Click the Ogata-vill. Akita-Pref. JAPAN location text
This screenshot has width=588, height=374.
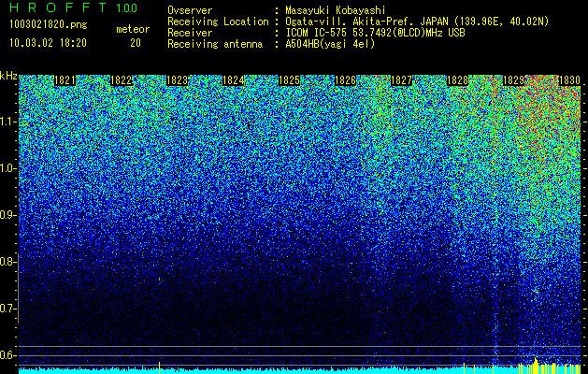pyautogui.click(x=417, y=22)
